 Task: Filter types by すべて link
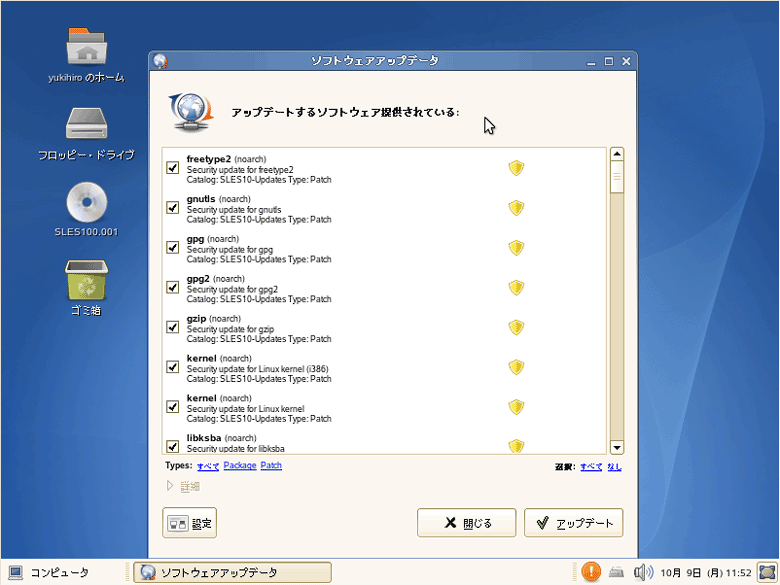click(208, 466)
